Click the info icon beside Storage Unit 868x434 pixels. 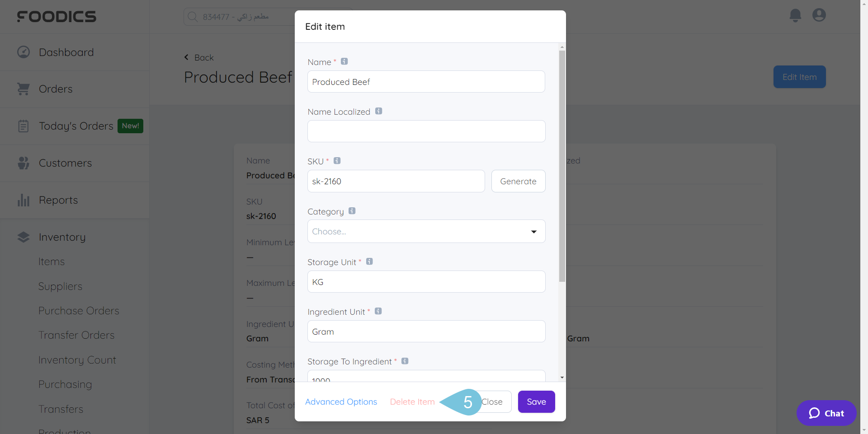(x=369, y=261)
